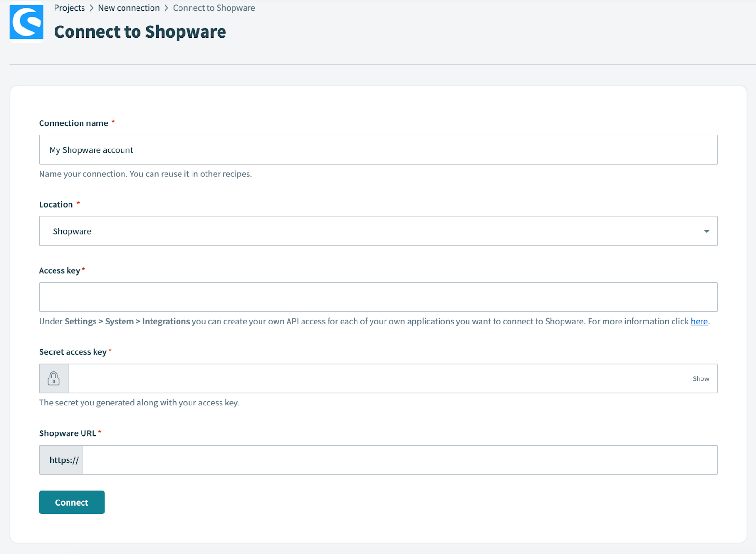Viewport: 756px width, 554px height.
Task: Click the lock icon beside Secret access key
Action: point(53,378)
